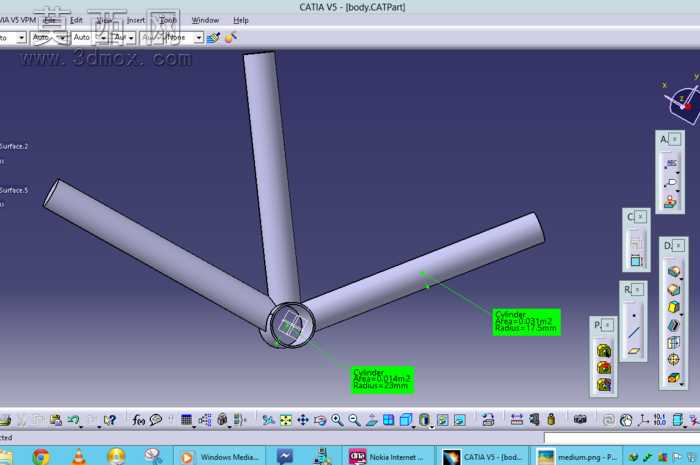Click the Chamfer icon in D toolbar

674,290
